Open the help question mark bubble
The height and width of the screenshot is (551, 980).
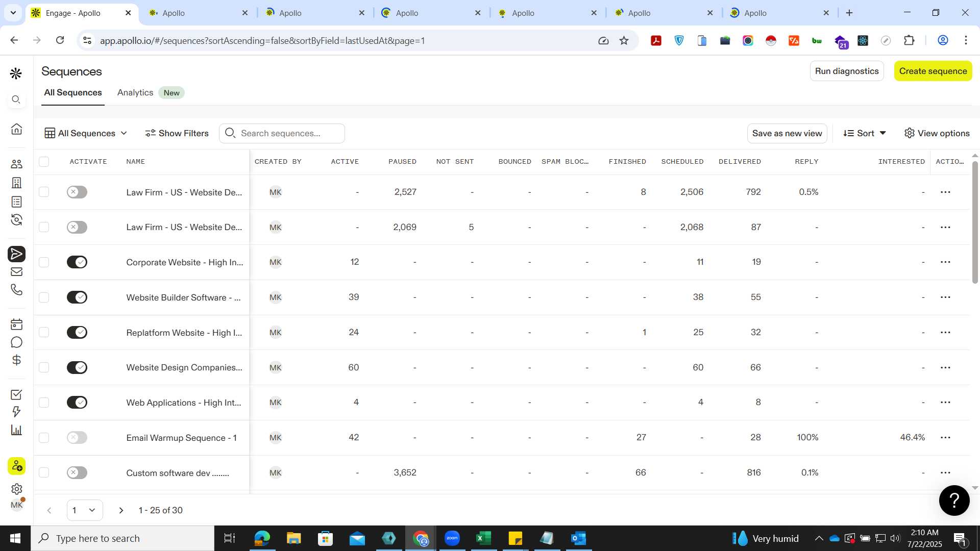[x=954, y=500]
